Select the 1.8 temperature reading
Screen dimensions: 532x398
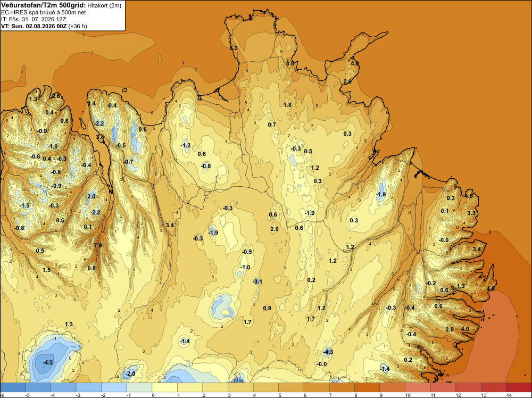click(x=287, y=105)
